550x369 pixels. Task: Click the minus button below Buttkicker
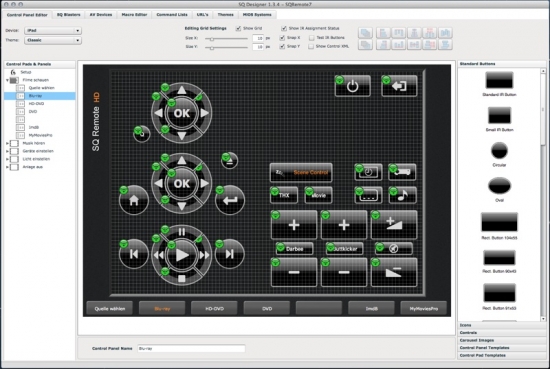(344, 273)
